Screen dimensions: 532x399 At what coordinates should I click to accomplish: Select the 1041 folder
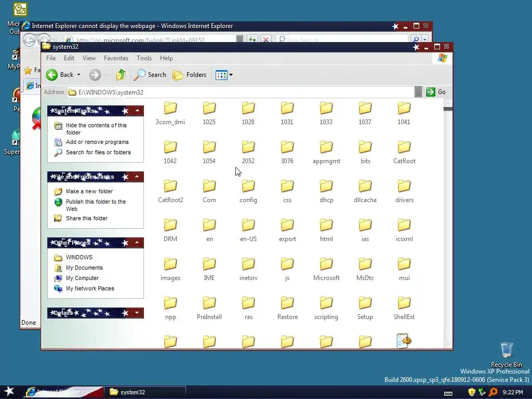pyautogui.click(x=404, y=113)
